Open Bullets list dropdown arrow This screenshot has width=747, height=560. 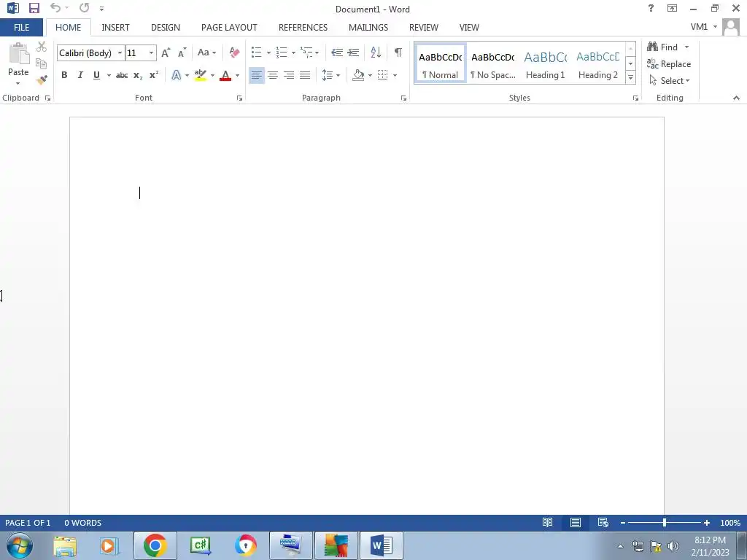[268, 52]
